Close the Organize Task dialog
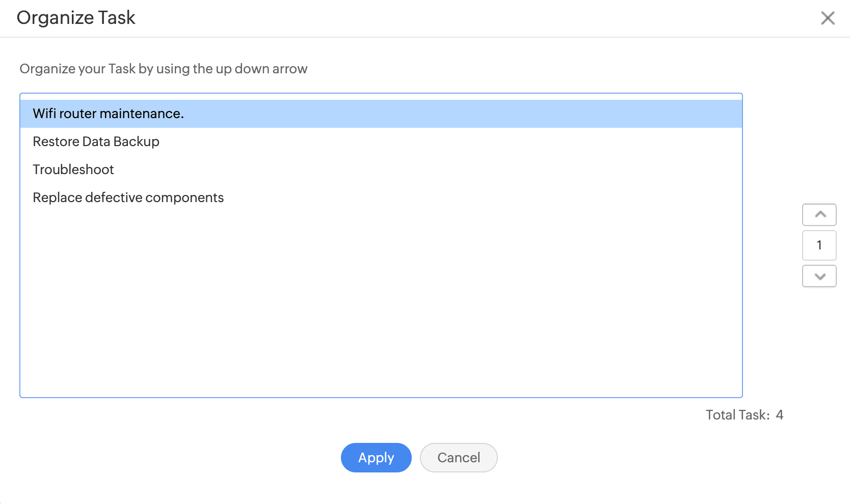Viewport: 850px width, 504px height. click(828, 18)
